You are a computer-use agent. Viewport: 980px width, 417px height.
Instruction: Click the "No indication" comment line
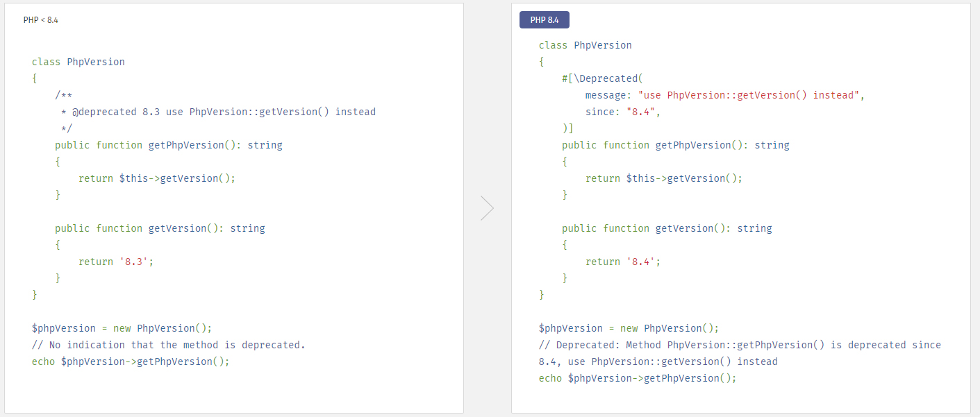click(x=169, y=345)
